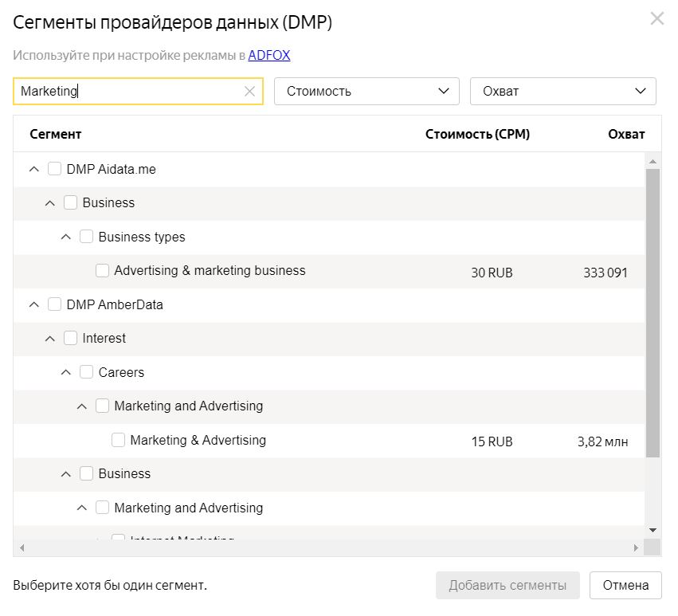The image size is (678, 616).
Task: Click the vertical scrollbar up arrow
Action: 653,161
